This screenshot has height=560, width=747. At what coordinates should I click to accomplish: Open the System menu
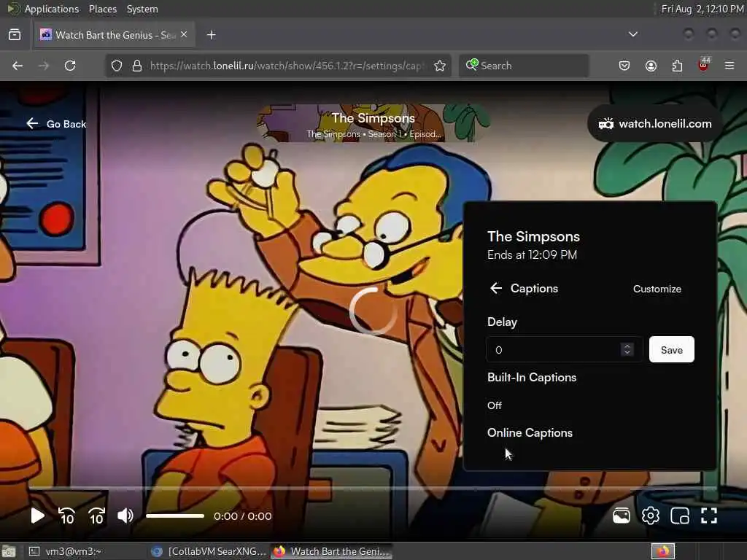pos(142,9)
